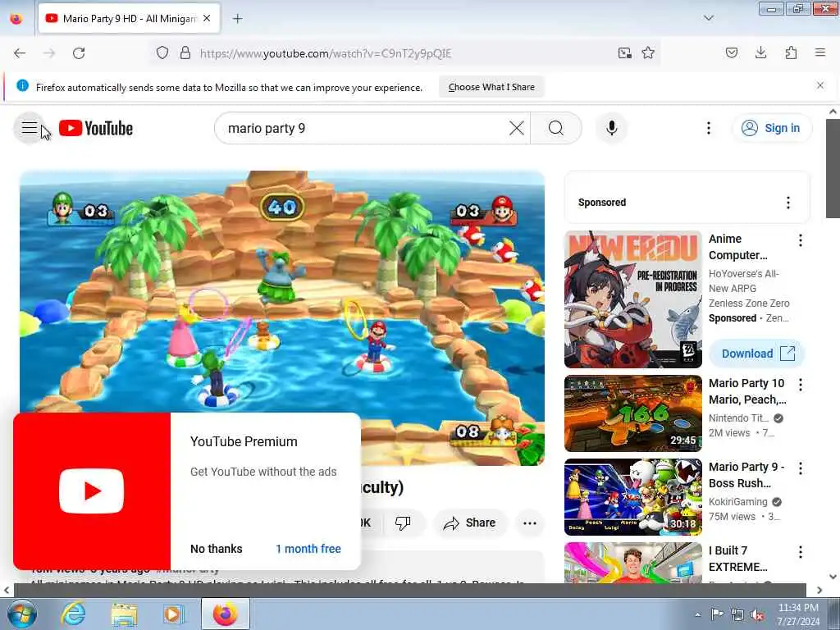This screenshot has width=840, height=630.
Task: Share the video
Action: point(469,523)
